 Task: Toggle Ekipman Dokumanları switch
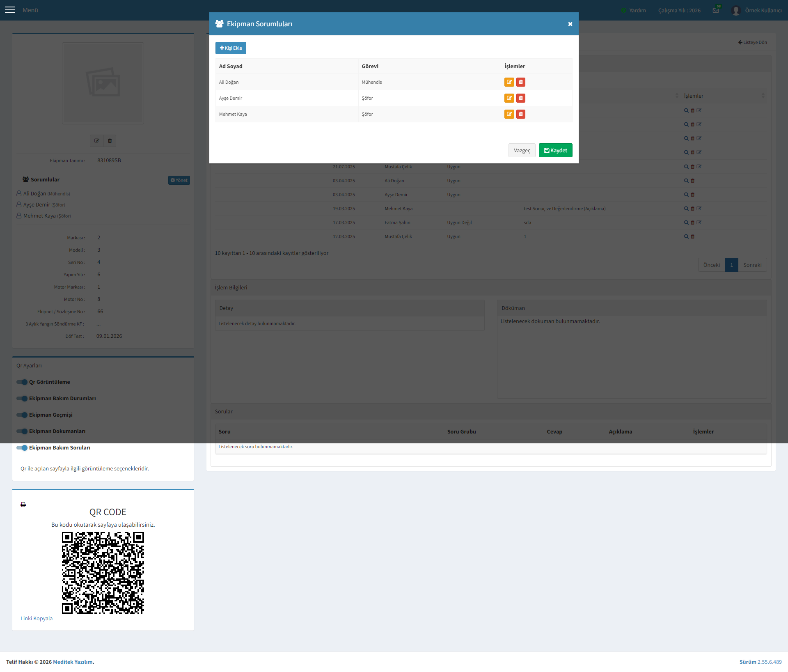22,431
